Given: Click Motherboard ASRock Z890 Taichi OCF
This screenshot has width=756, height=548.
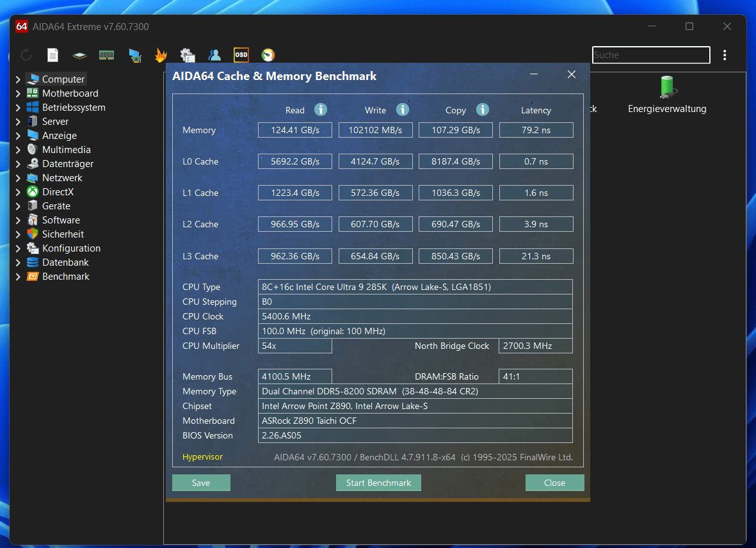Looking at the screenshot, I should (x=415, y=420).
